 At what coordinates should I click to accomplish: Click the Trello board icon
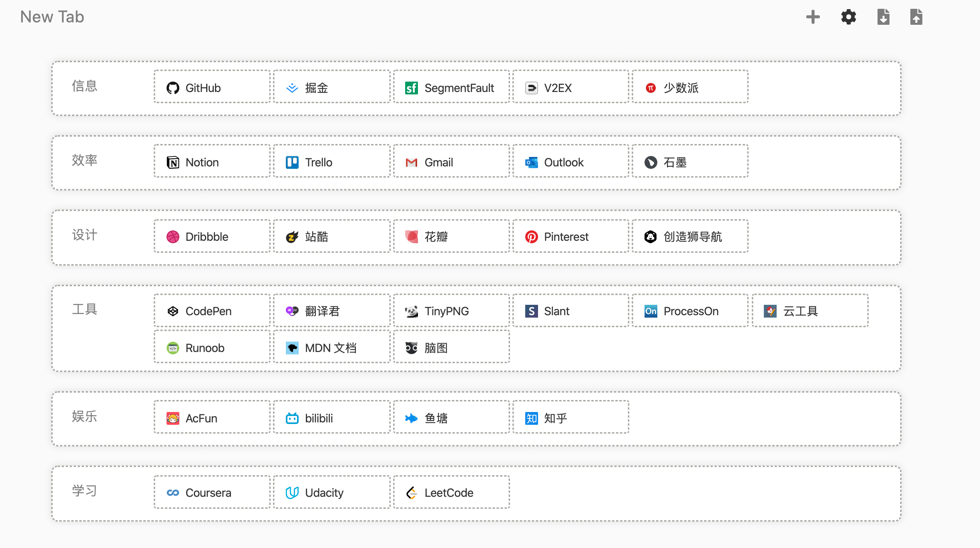click(292, 162)
